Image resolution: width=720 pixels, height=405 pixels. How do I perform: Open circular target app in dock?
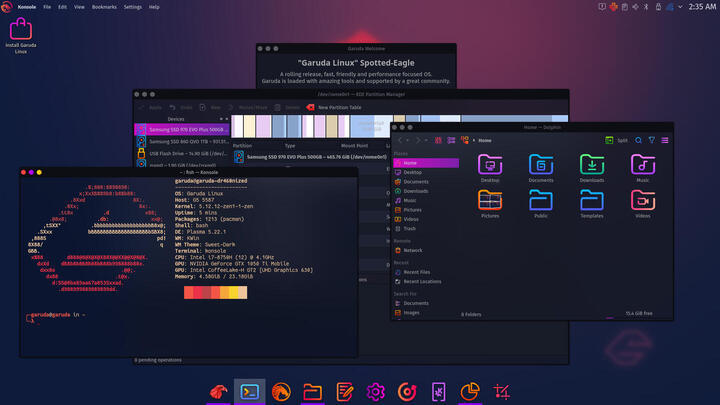407,392
